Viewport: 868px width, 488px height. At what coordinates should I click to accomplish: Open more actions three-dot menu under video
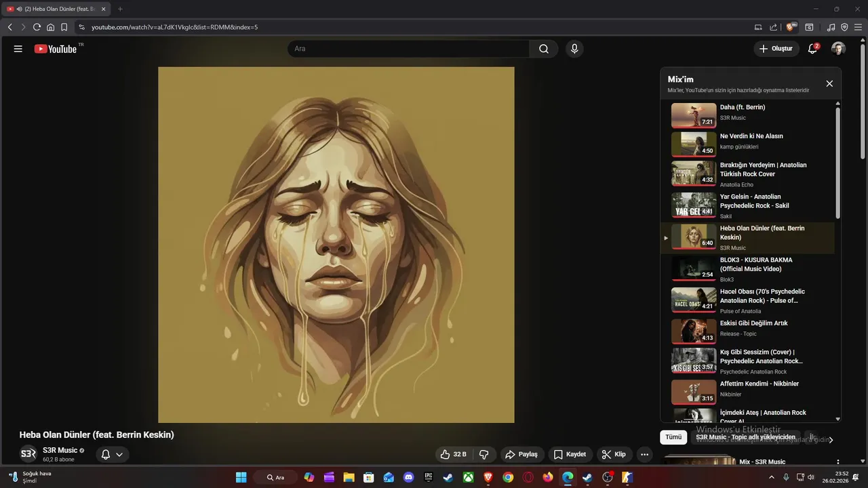coord(645,454)
